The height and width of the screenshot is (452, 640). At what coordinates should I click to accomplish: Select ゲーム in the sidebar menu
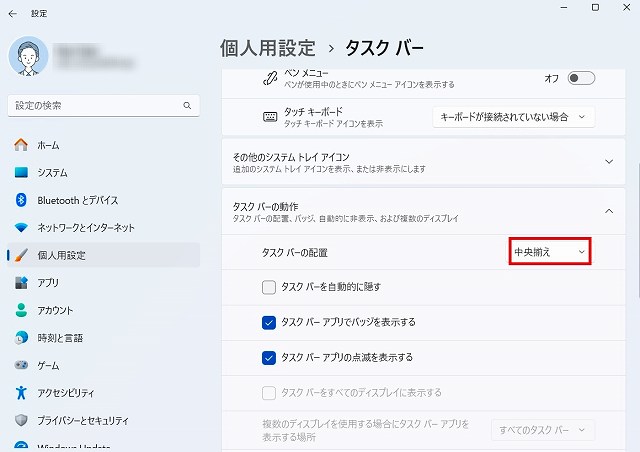48,365
